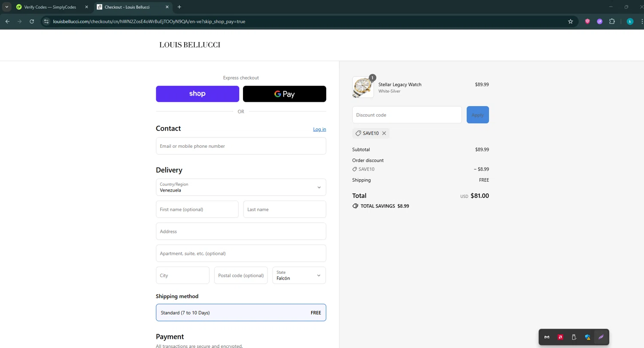Open site information icon in address bar
Image resolution: width=644 pixels, height=348 pixels.
47,21
